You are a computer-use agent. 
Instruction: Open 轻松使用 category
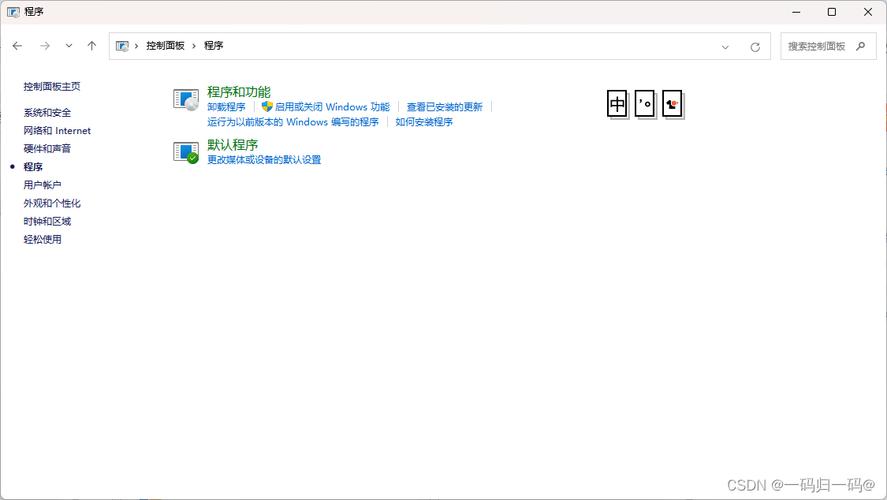[x=42, y=239]
